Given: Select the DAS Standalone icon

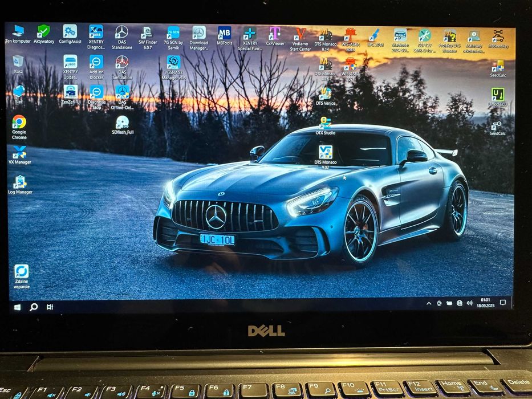Looking at the screenshot, I should tap(122, 36).
